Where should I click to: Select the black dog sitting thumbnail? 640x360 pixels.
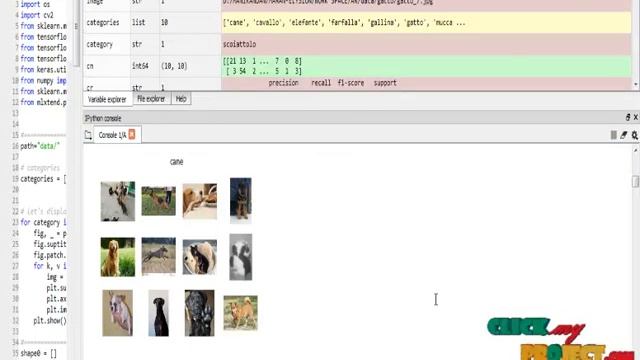(x=158, y=313)
